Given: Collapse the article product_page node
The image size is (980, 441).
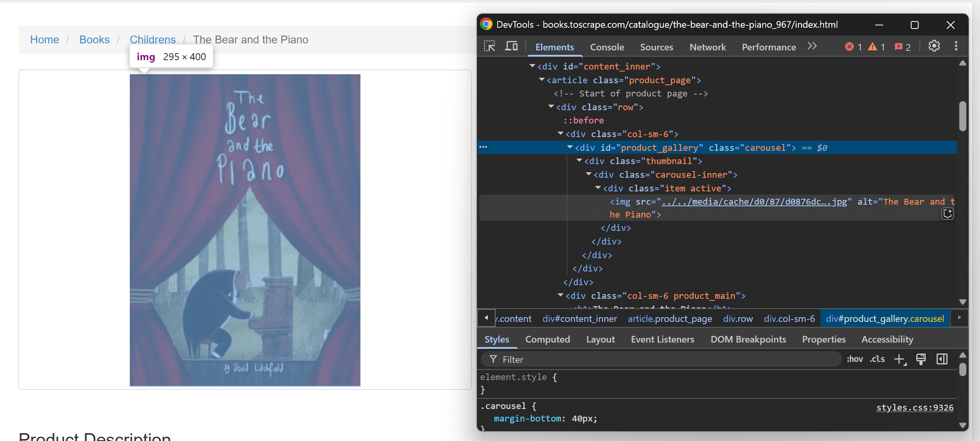Looking at the screenshot, I should (x=542, y=79).
